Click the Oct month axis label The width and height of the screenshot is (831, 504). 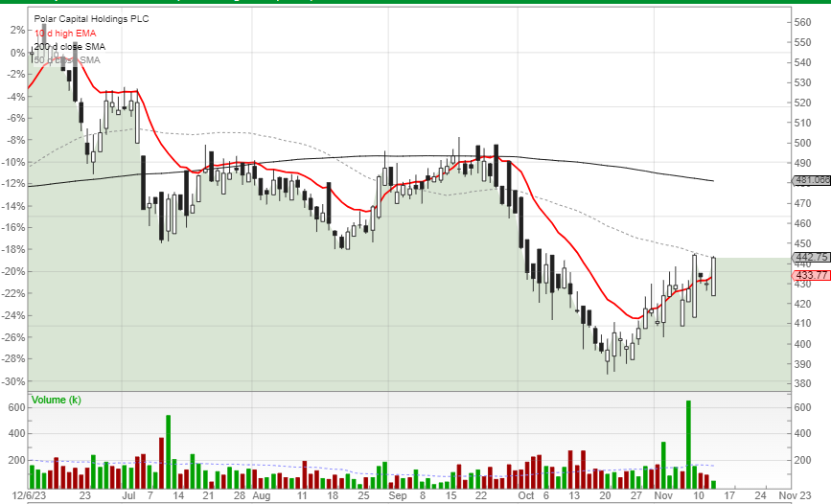click(526, 495)
